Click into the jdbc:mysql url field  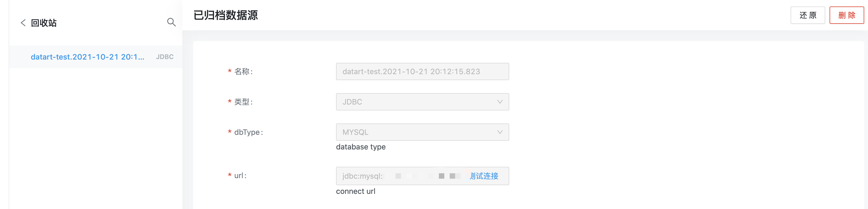pos(401,176)
